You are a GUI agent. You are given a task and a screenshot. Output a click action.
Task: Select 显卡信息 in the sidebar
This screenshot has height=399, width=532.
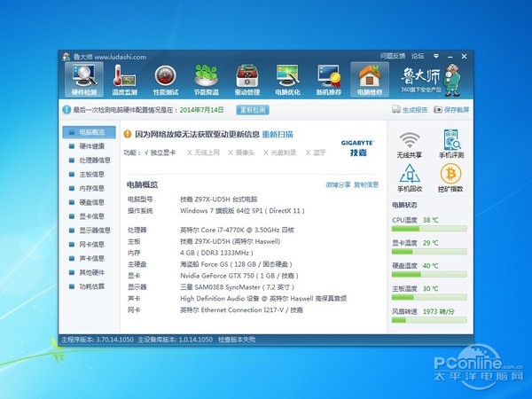89,216
